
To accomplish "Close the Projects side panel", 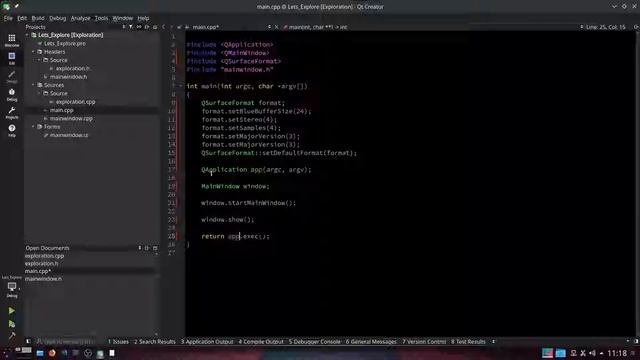I will click(x=155, y=27).
